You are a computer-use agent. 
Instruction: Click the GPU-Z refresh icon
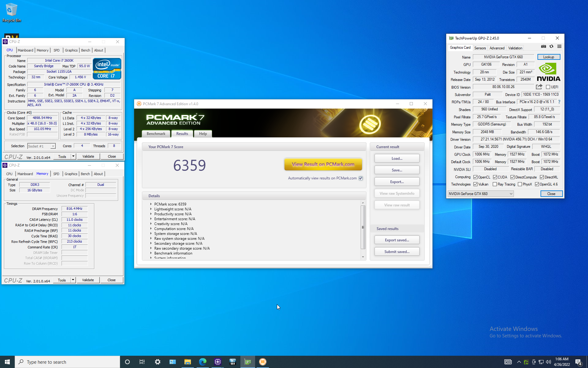551,47
